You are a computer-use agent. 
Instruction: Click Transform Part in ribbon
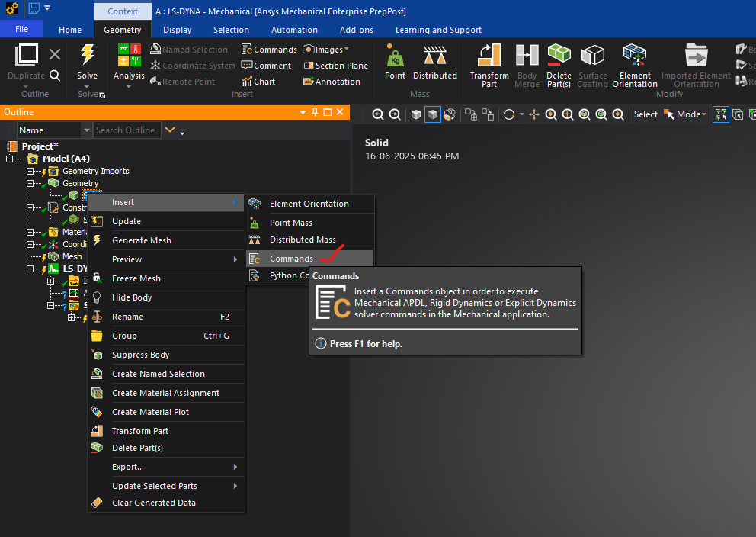tap(489, 65)
